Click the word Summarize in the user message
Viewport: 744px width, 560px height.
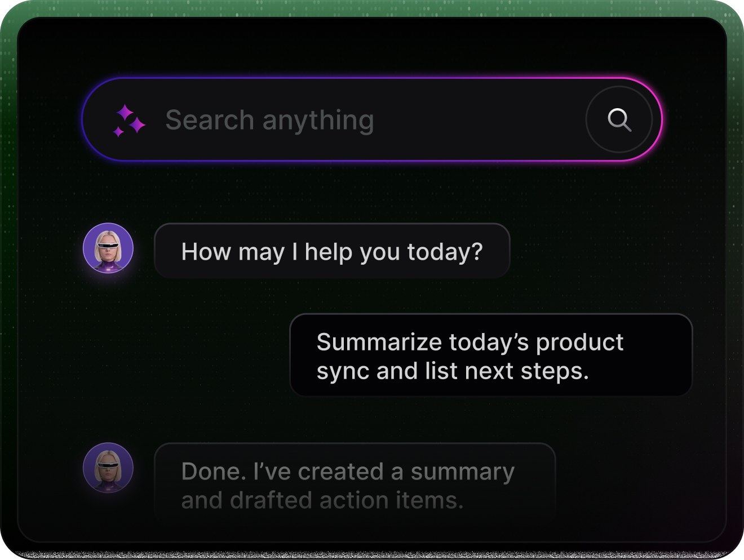tap(379, 342)
